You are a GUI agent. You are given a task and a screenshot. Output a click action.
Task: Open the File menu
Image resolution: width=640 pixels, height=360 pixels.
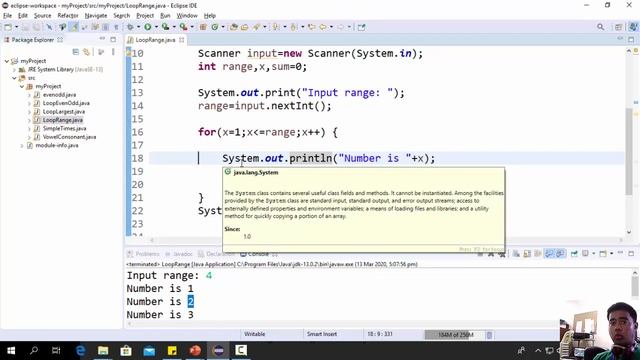[x=7, y=16]
